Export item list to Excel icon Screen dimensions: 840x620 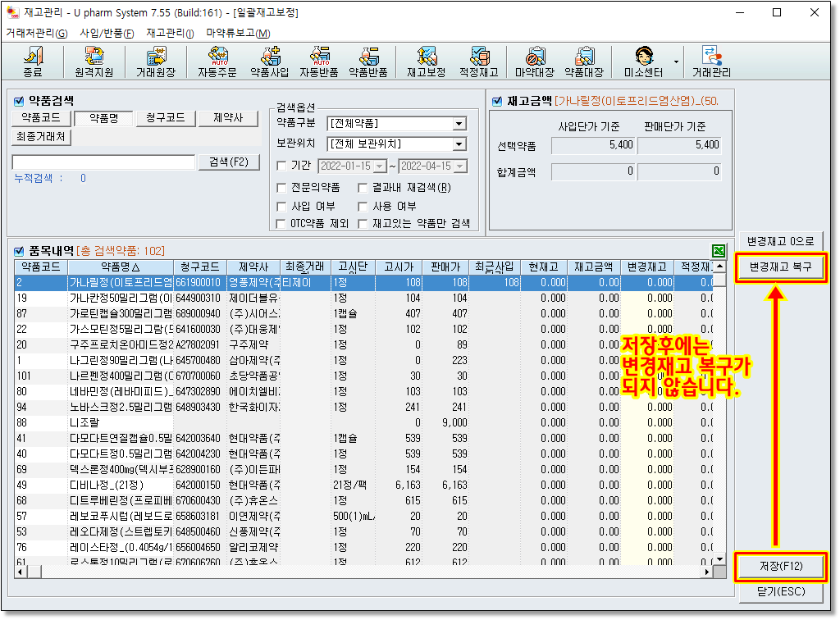[719, 250]
